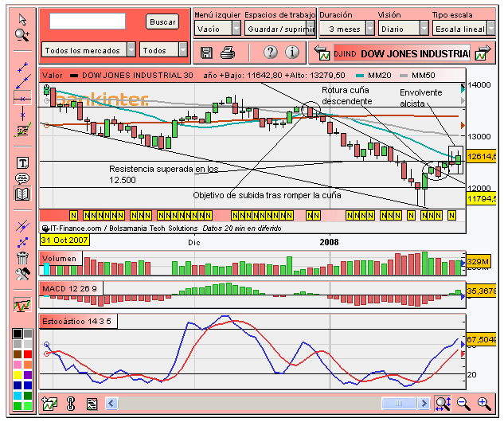Click the MM50 legend entry
The width and height of the screenshot is (504, 422).
click(x=417, y=76)
